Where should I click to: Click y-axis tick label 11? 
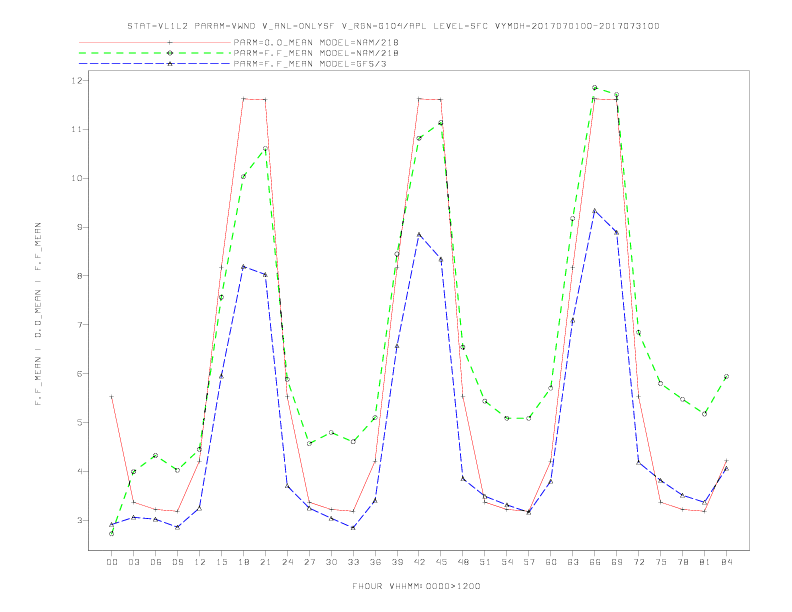tap(77, 129)
